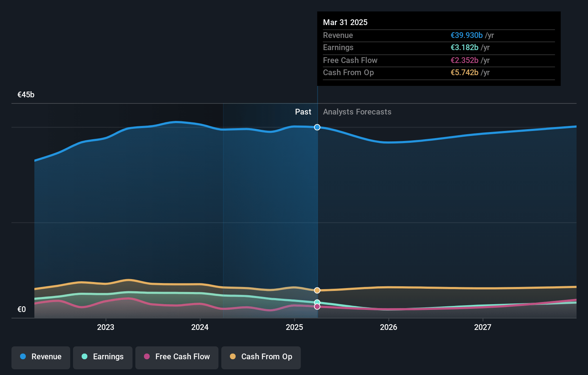
Task: Click the orange Cash From Op data point
Action: [317, 290]
